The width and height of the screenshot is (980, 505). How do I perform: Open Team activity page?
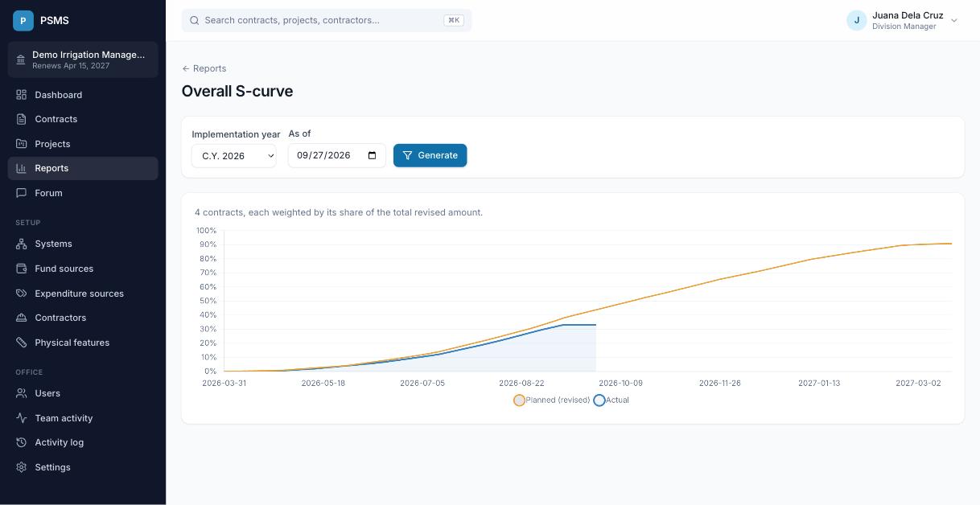(83, 418)
